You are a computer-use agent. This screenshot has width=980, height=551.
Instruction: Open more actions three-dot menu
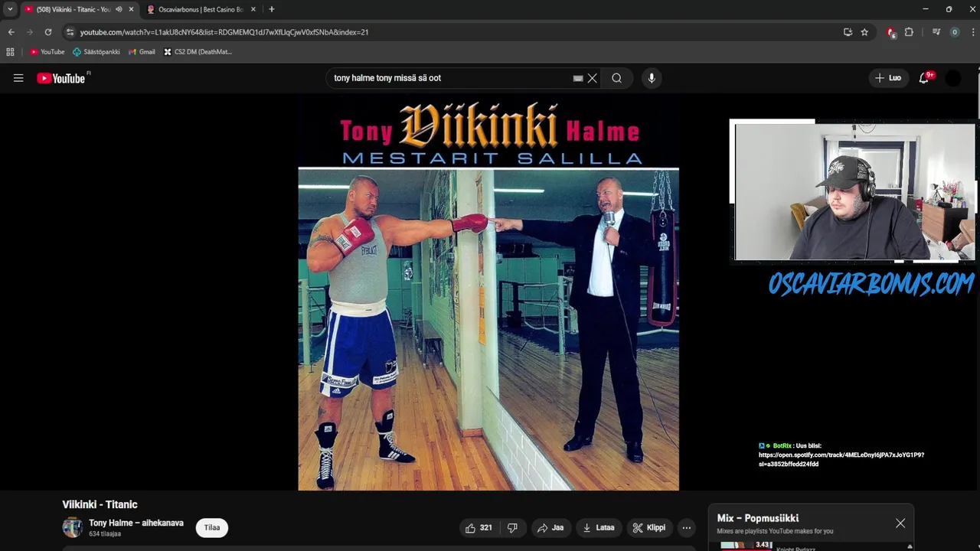coord(687,527)
